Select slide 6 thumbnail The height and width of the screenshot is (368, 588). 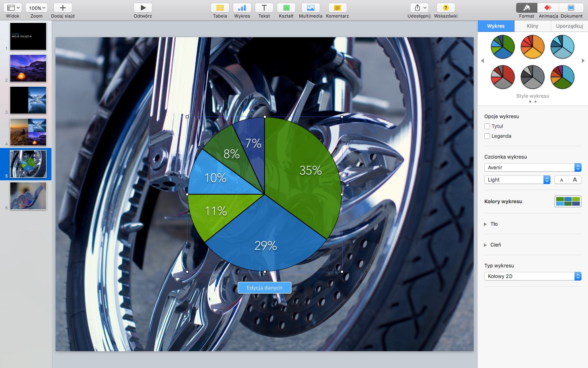28,196
